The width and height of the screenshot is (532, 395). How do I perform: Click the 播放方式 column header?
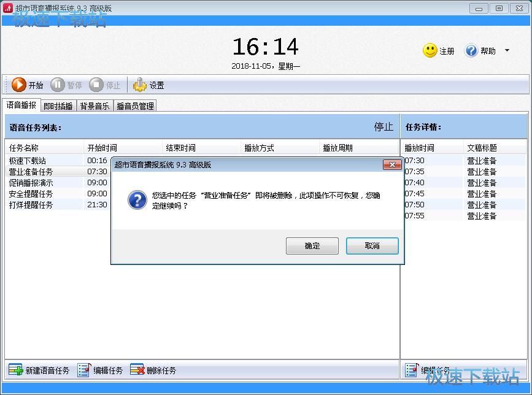[280, 148]
